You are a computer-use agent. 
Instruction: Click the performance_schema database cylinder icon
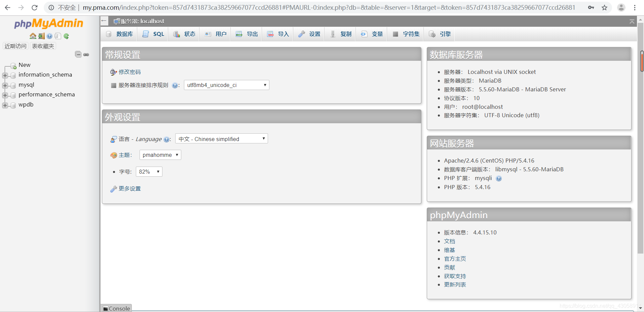pyautogui.click(x=13, y=95)
